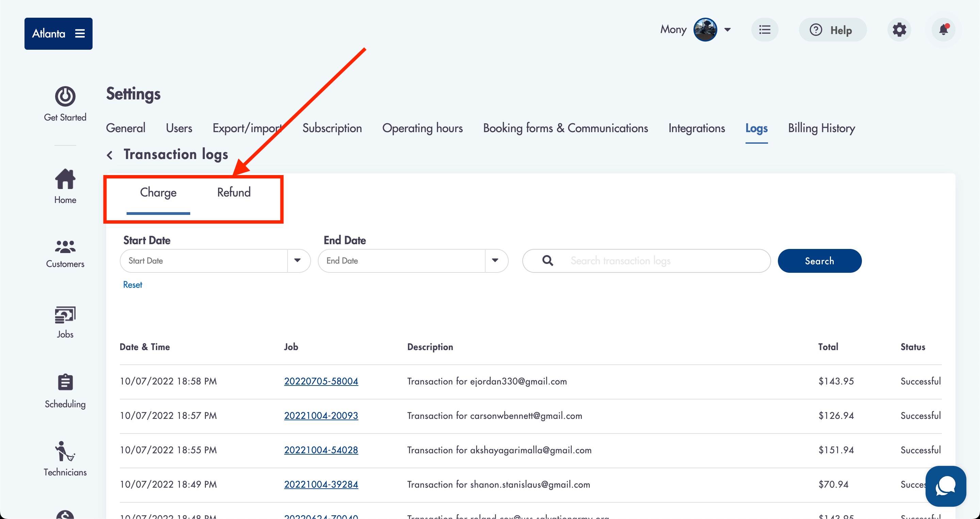Click the 10/07/2022 18:58 PM timestamp
980x519 pixels.
point(168,381)
